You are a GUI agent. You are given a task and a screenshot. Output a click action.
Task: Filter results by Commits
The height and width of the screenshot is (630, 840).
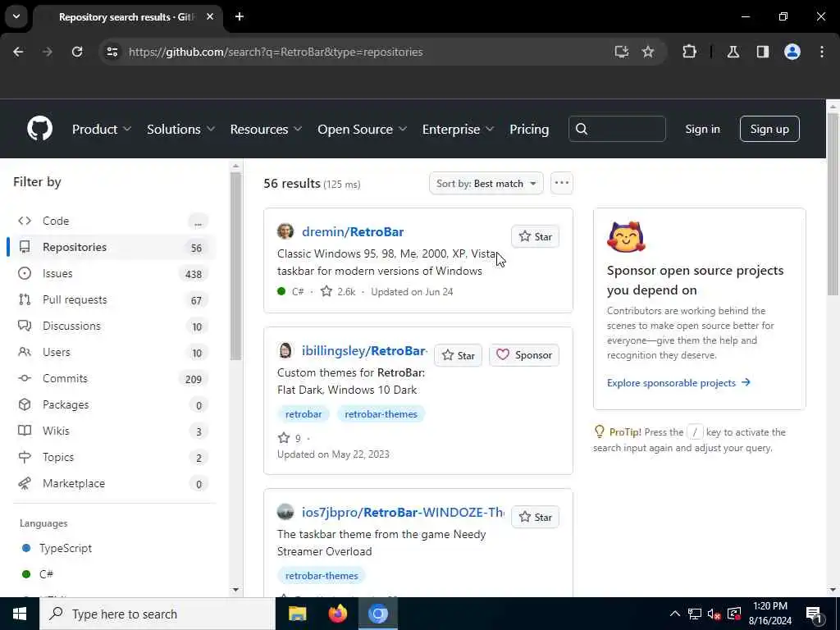pos(112,378)
